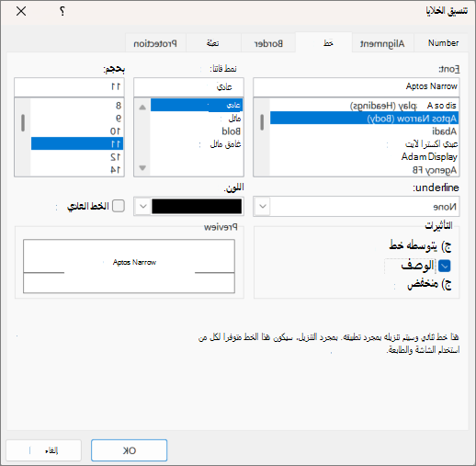Screen dimensions: 476x466
Task: Click the Font name input field
Action: pos(357,86)
